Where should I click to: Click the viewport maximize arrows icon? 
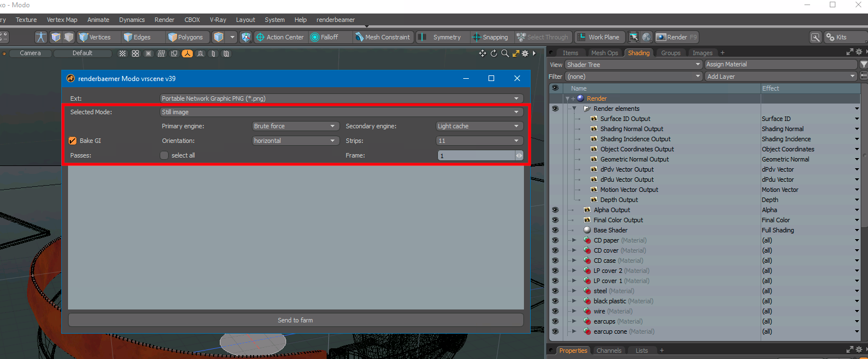(x=516, y=53)
